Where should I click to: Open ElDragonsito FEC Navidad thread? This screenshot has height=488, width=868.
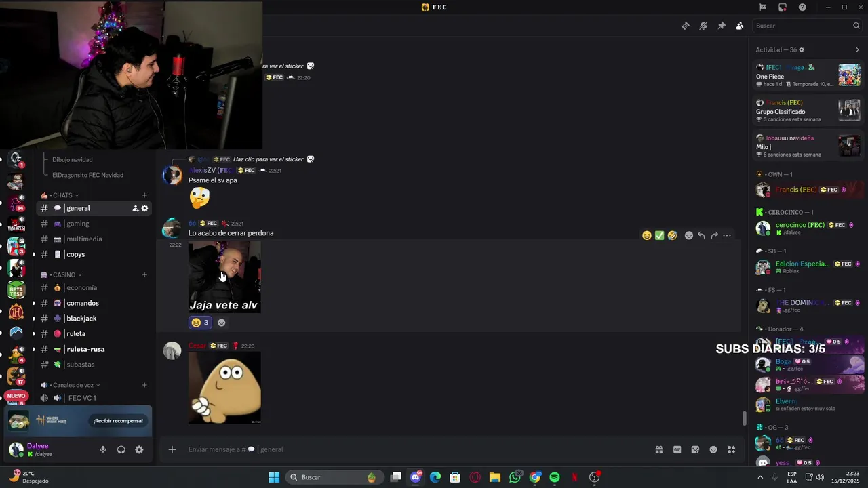(87, 175)
